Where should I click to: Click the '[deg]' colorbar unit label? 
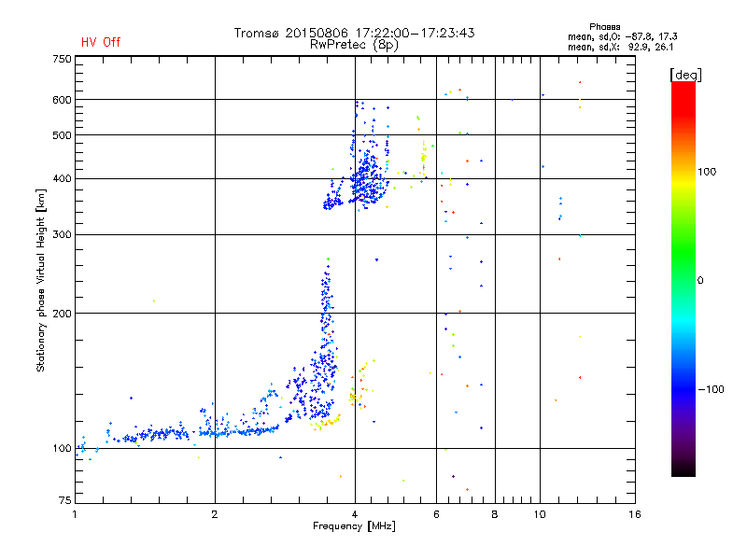click(685, 75)
